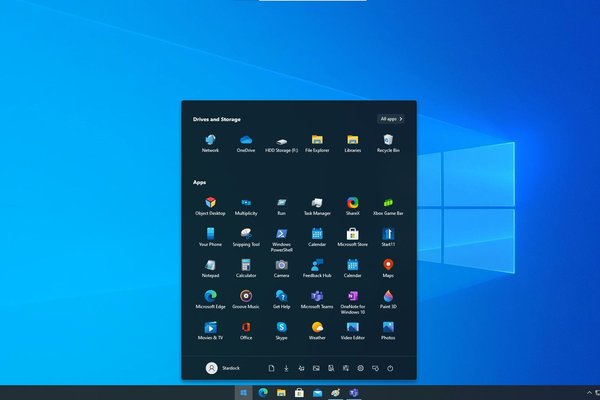
Task: Open Microsoft Store from the taskbar
Action: [x=299, y=393]
